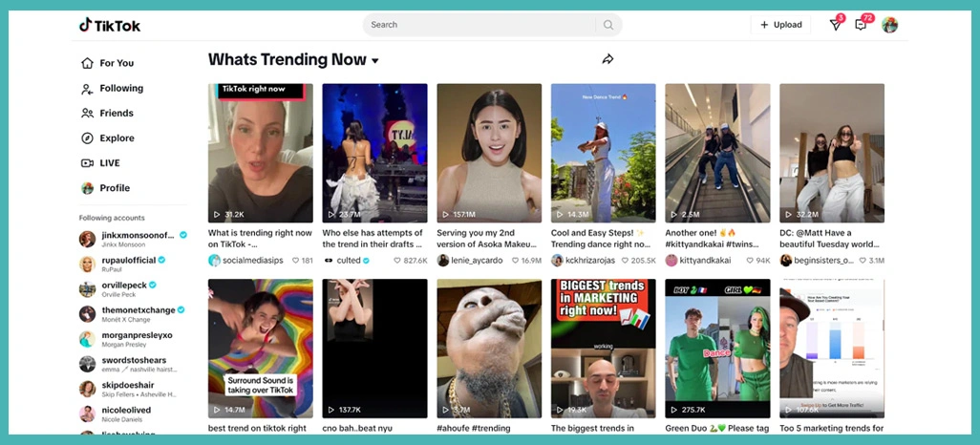980x445 pixels.
Task: Select Following in the sidebar
Action: (121, 89)
